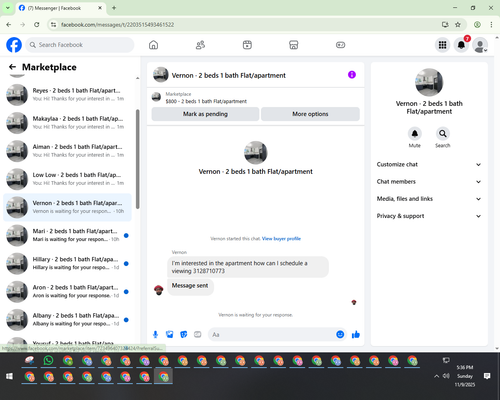Screen dimensions: 500x400
Task: Click the back arrow beside Marketplace
Action: click(x=12, y=67)
